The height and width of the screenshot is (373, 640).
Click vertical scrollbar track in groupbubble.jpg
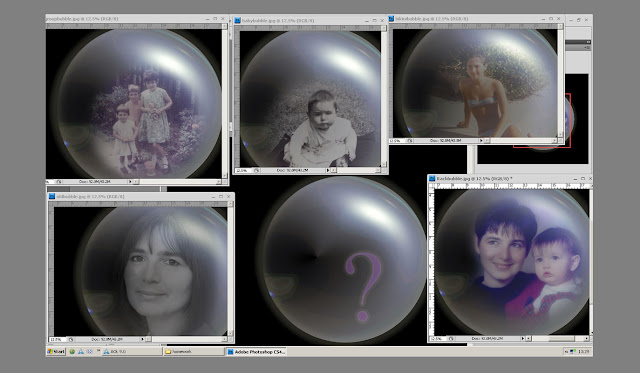(x=224, y=101)
